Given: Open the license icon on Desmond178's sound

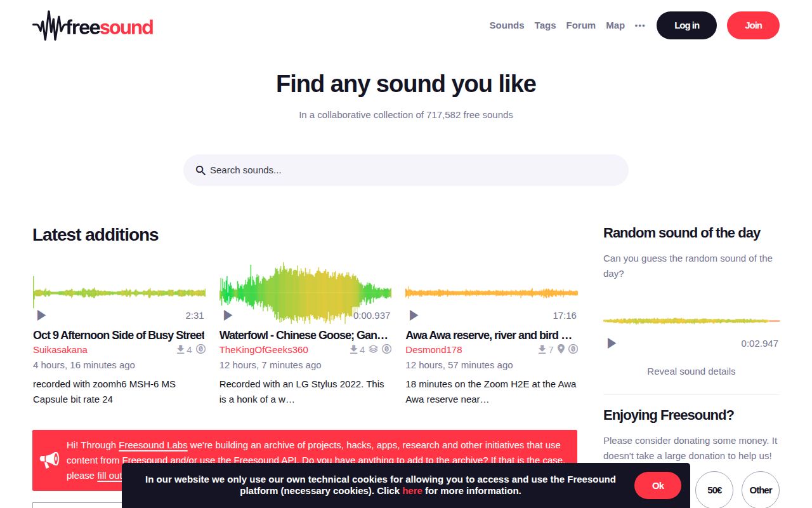Looking at the screenshot, I should [573, 349].
